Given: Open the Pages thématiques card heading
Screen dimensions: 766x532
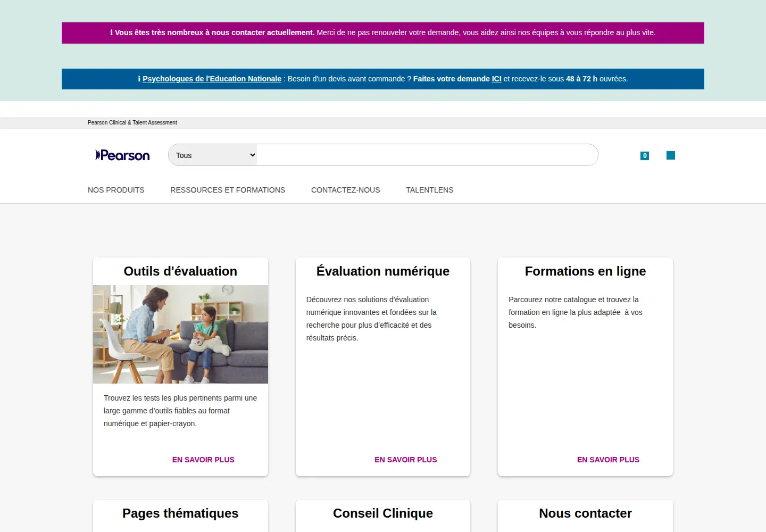Looking at the screenshot, I should [x=180, y=513].
